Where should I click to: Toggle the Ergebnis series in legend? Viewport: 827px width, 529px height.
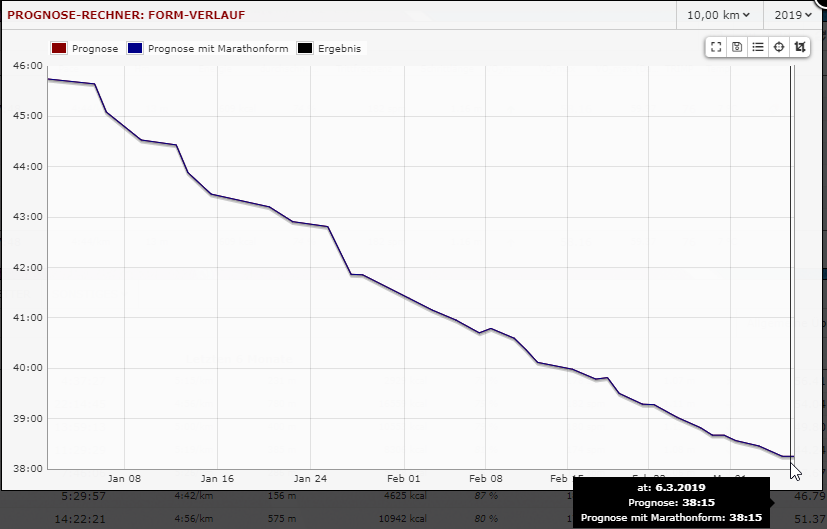339,48
